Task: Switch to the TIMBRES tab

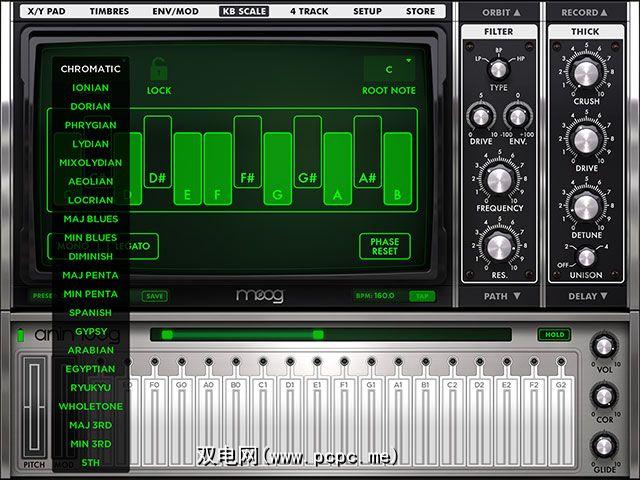Action: pos(109,12)
